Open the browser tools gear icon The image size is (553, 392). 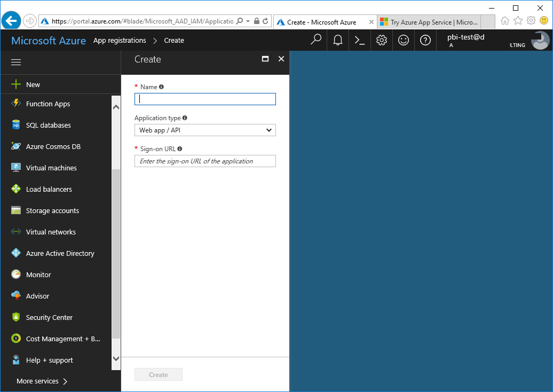531,21
